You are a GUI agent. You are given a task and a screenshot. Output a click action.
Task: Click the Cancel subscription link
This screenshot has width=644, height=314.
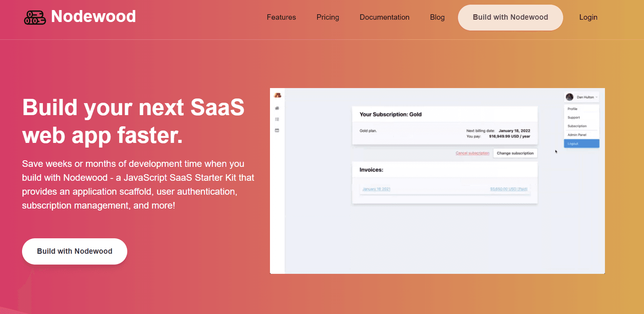pyautogui.click(x=472, y=153)
